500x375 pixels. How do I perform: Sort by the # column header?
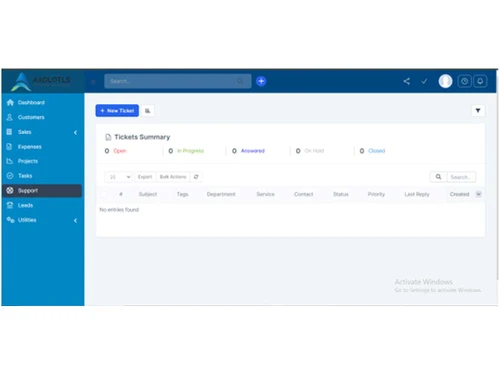121,194
